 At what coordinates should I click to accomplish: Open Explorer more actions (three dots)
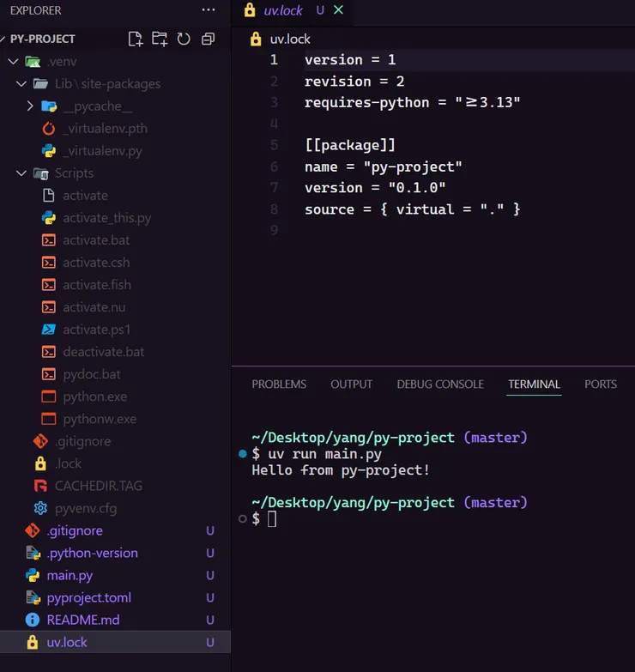pos(209,9)
